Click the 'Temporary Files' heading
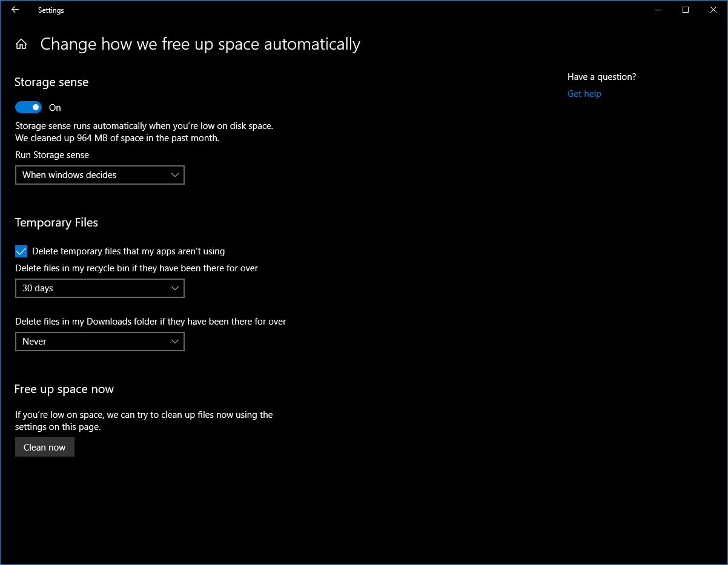Screen dimensions: 728x565 [x=56, y=223]
